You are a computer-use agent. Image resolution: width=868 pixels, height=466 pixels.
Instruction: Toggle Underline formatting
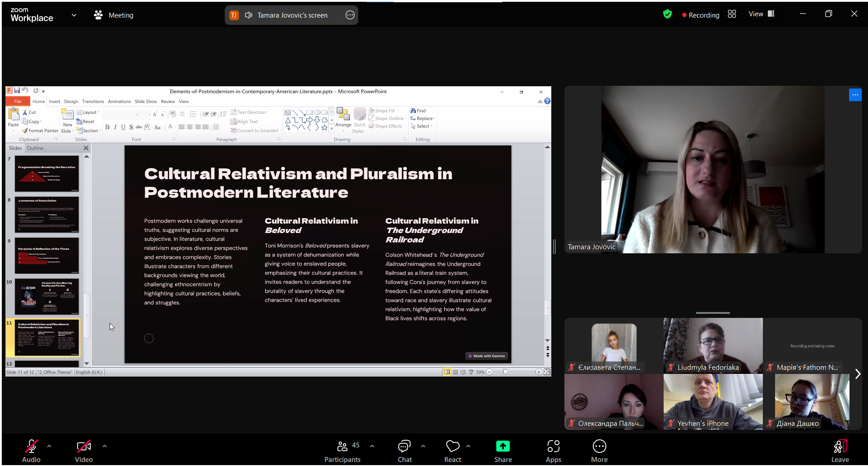(123, 127)
